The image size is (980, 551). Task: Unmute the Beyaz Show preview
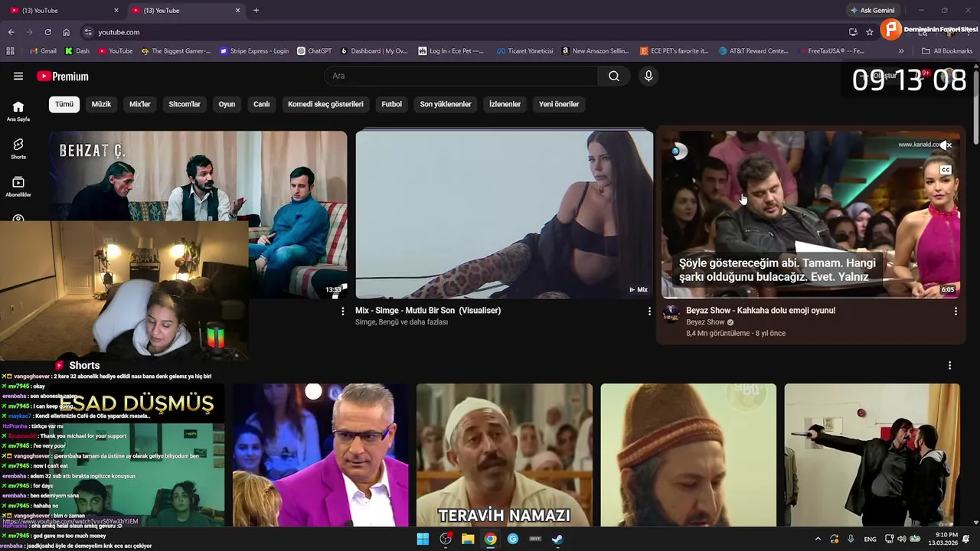[x=946, y=145]
